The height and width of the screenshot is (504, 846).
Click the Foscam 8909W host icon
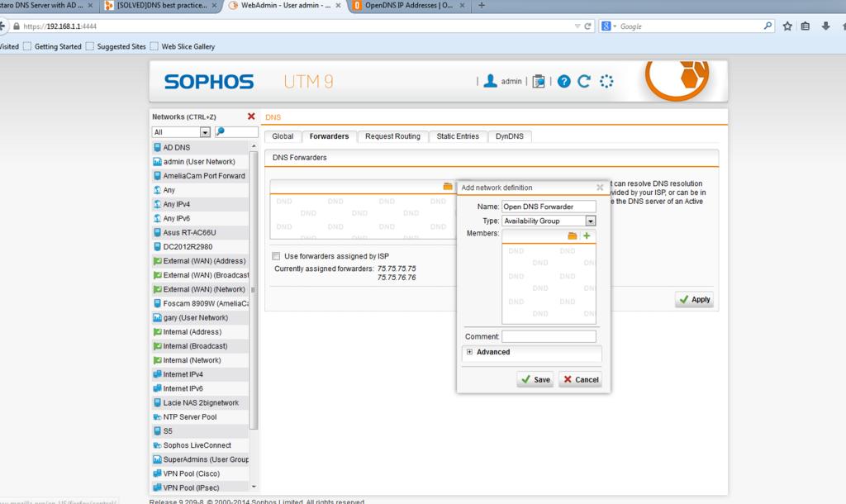tap(157, 303)
